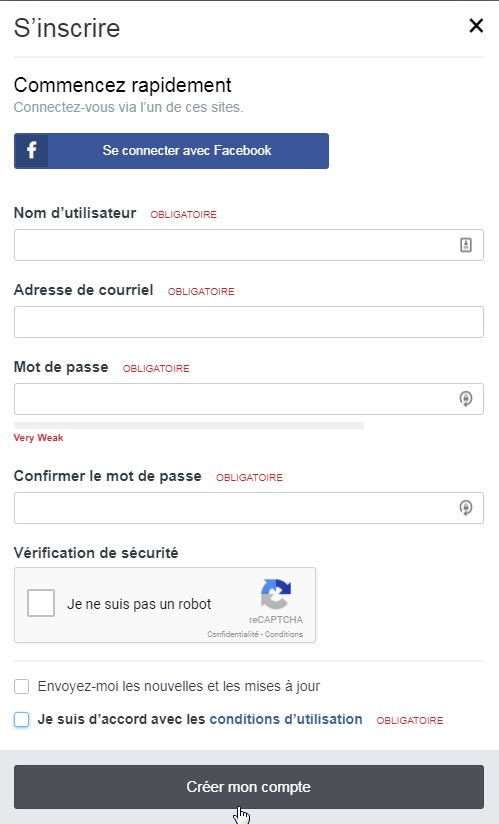
Task: Focus the Adresse de courriel text field
Action: click(x=248, y=322)
